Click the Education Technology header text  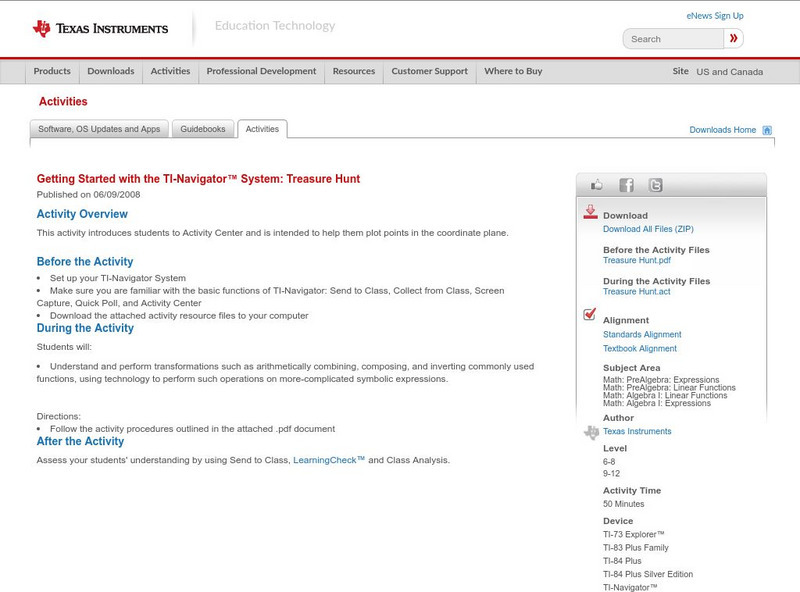[x=275, y=26]
